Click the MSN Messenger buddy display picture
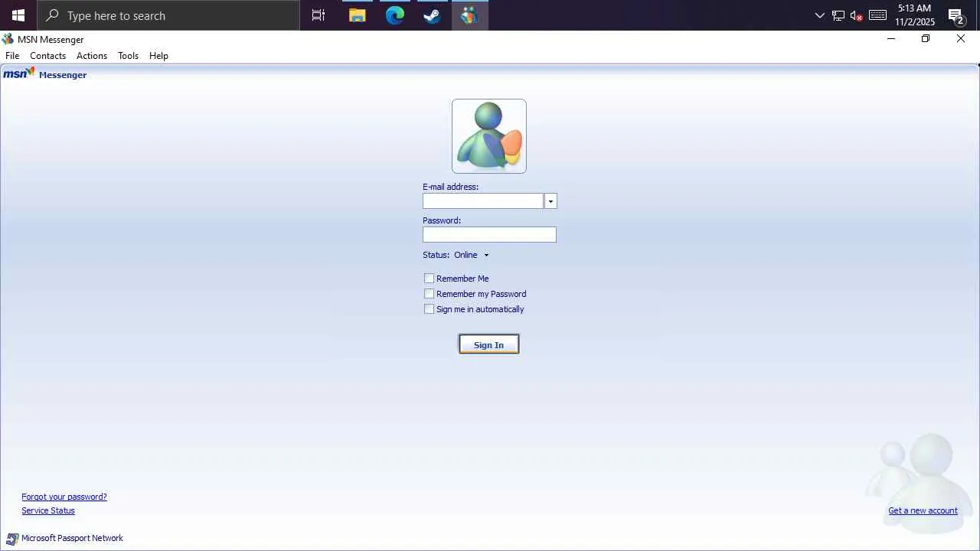This screenshot has width=980, height=551. [489, 136]
